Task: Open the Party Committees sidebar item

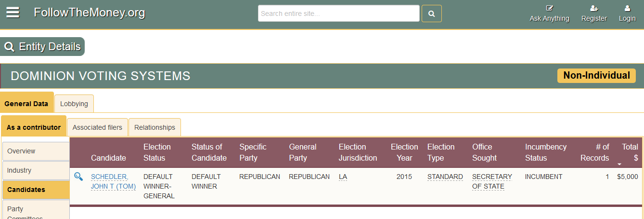Action: (36, 210)
